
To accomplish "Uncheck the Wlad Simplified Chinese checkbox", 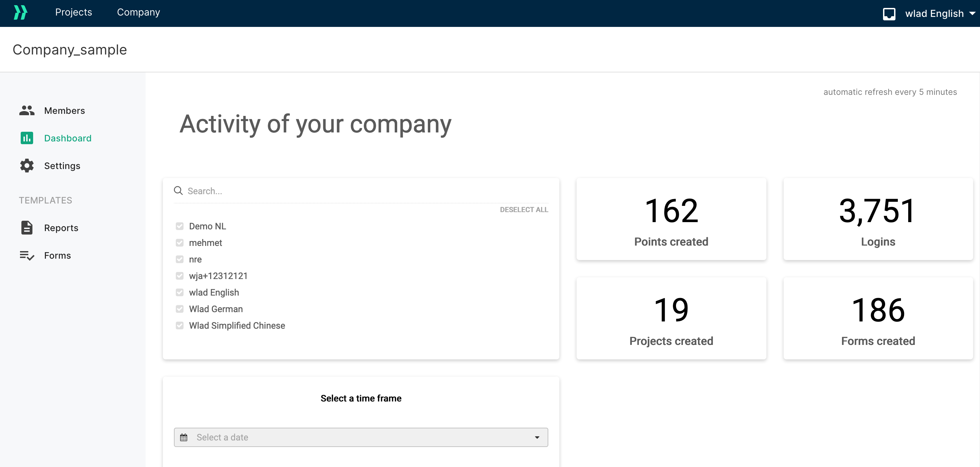I will pyautogui.click(x=179, y=326).
